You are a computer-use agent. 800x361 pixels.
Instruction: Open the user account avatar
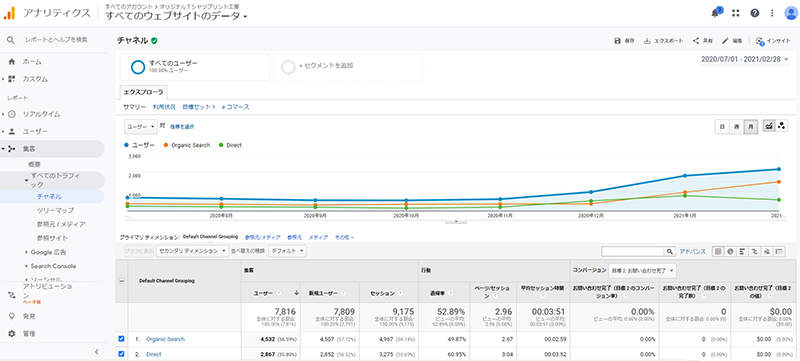pyautogui.click(x=790, y=13)
